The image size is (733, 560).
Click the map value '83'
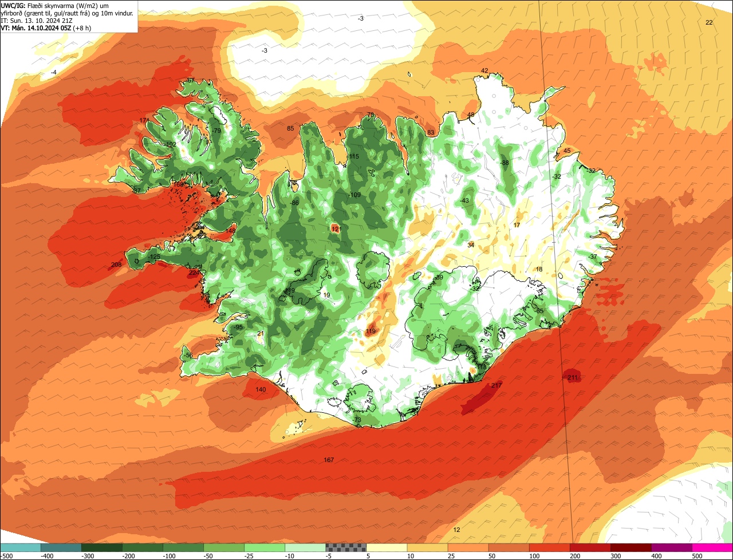(x=431, y=133)
